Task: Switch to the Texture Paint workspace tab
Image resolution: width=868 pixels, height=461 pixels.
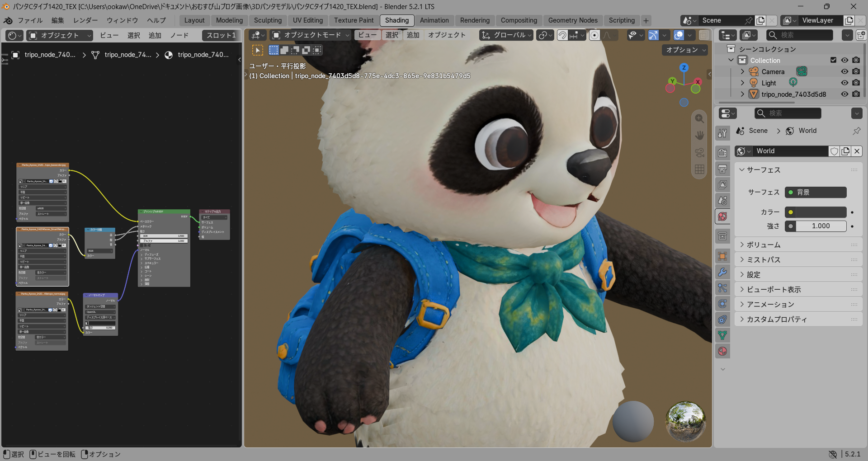Action: point(354,20)
